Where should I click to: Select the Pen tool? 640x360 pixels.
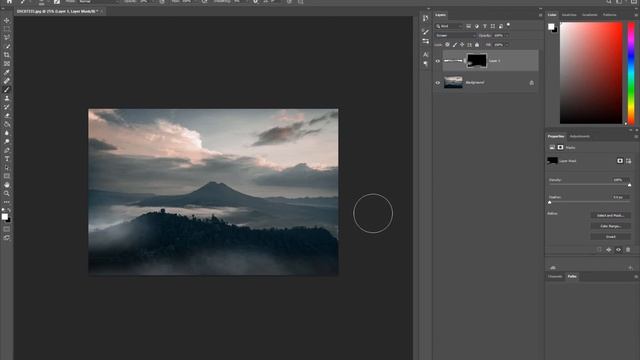point(7,150)
